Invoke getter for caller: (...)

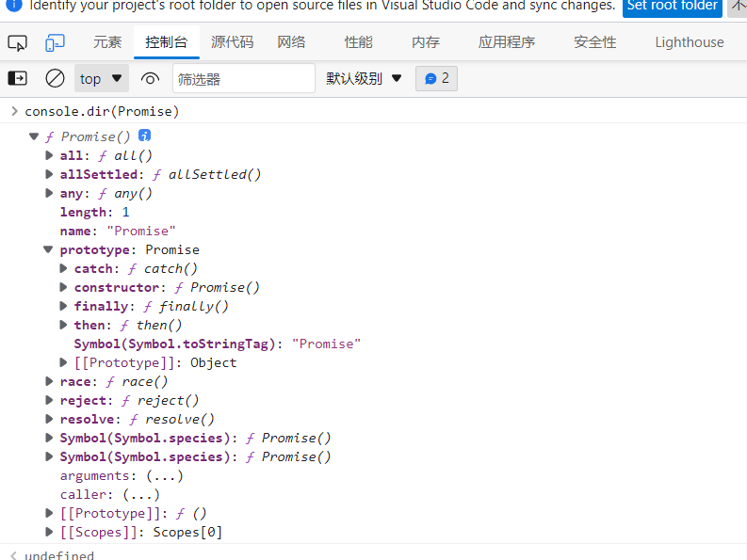(x=141, y=494)
